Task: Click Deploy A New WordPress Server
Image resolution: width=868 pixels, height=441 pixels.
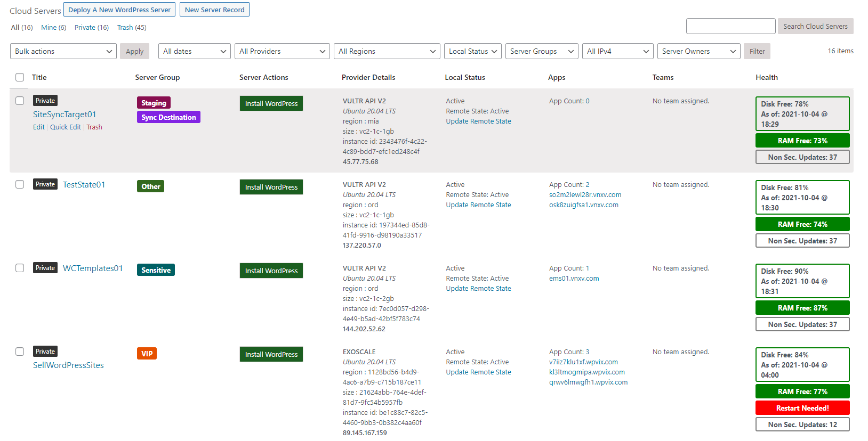Action: [x=119, y=10]
